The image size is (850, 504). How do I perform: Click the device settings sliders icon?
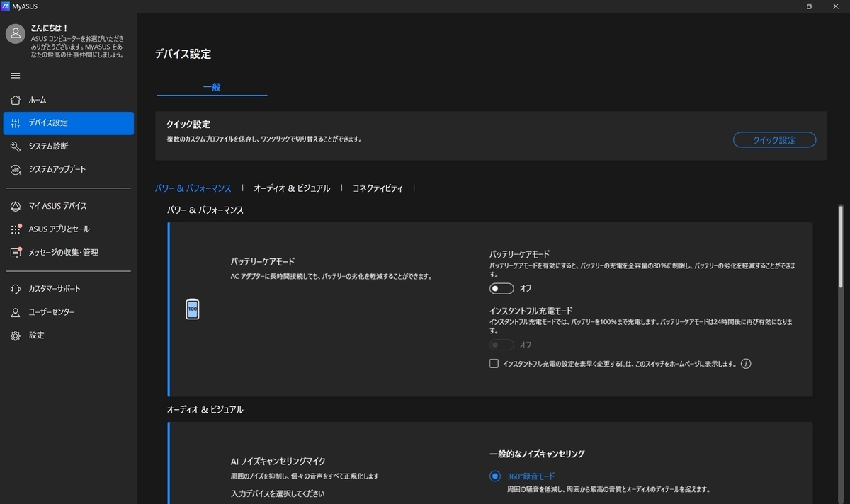pos(16,123)
